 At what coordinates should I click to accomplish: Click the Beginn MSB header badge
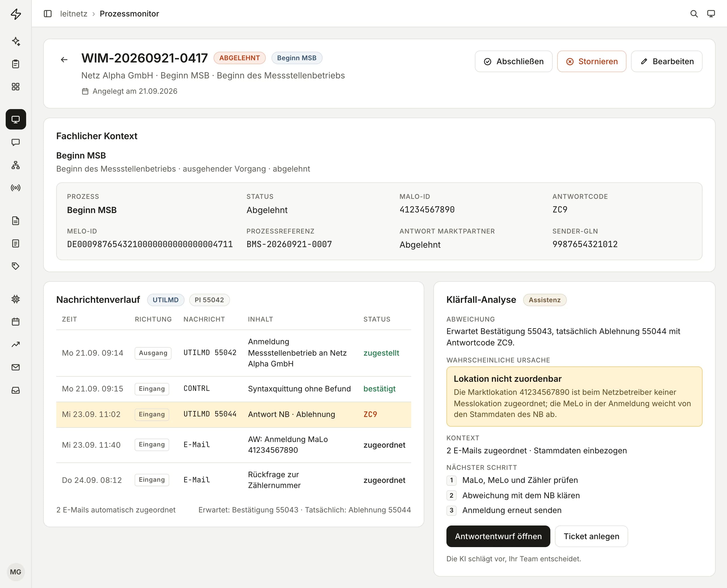[x=297, y=58]
